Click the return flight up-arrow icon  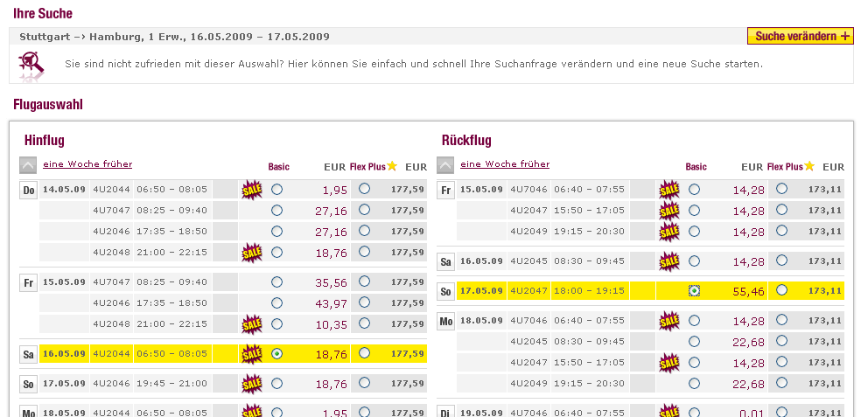(x=446, y=165)
